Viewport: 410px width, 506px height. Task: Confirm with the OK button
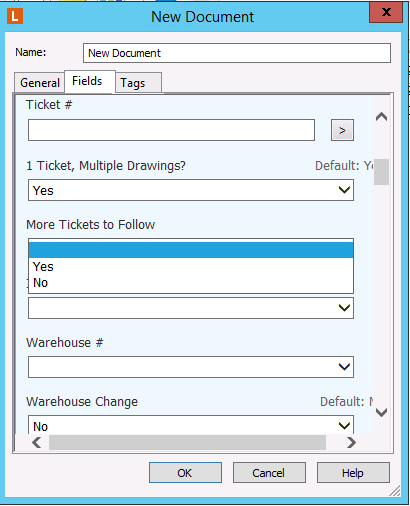click(185, 473)
